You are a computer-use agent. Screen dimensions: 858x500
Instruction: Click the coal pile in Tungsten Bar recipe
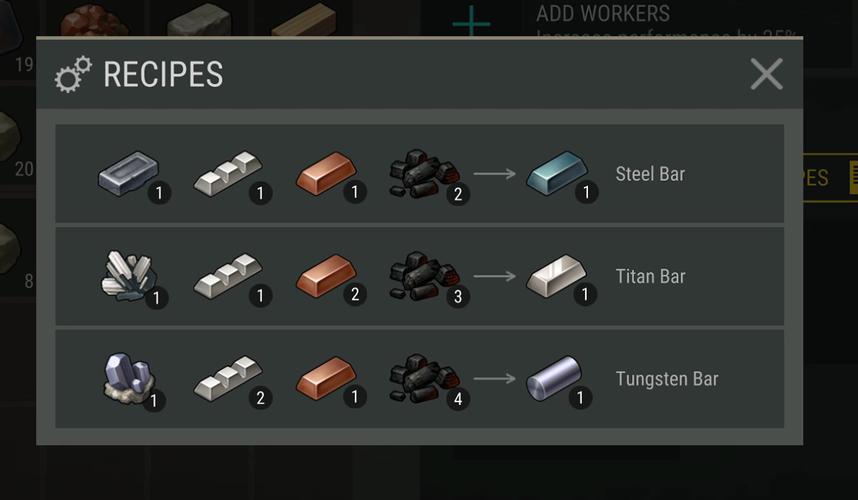click(x=424, y=379)
